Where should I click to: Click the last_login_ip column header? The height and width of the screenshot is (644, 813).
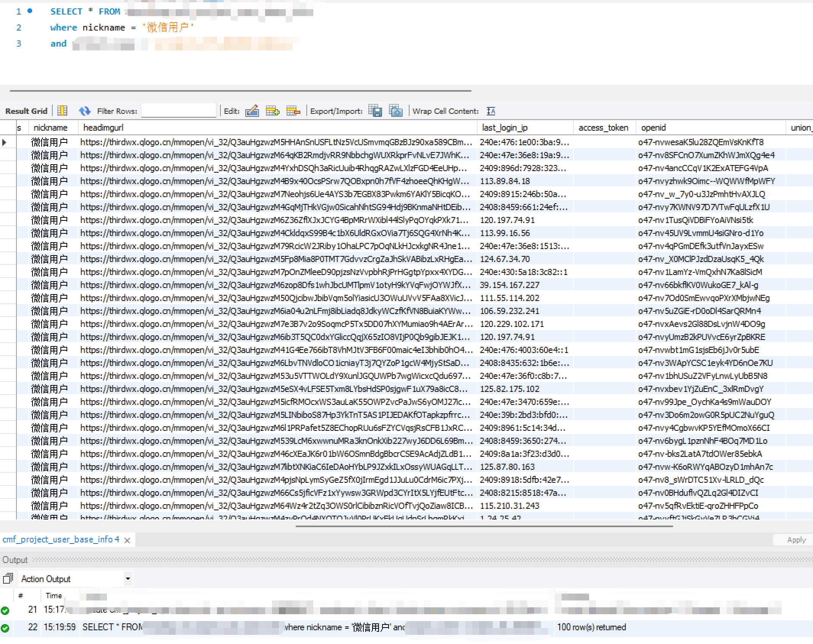click(504, 128)
